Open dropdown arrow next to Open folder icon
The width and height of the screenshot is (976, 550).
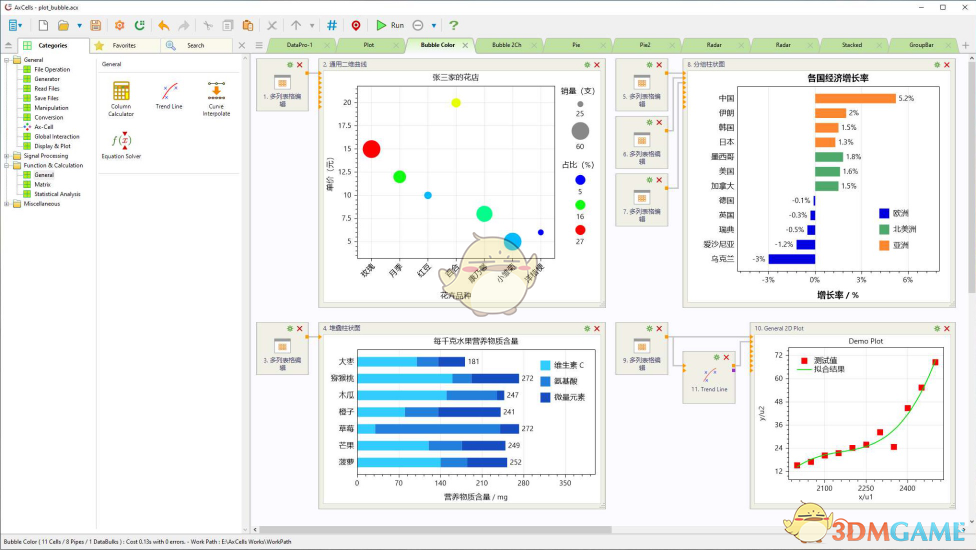(78, 25)
